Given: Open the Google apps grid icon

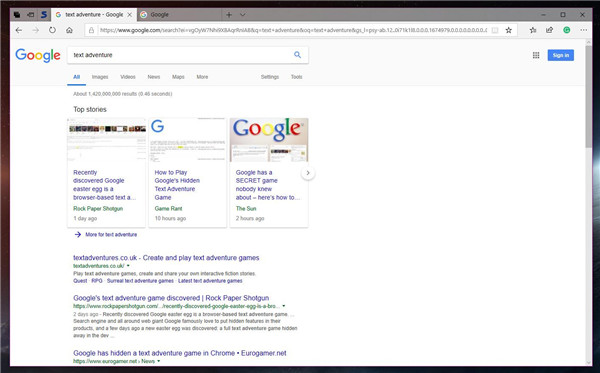Looking at the screenshot, I should 536,55.
